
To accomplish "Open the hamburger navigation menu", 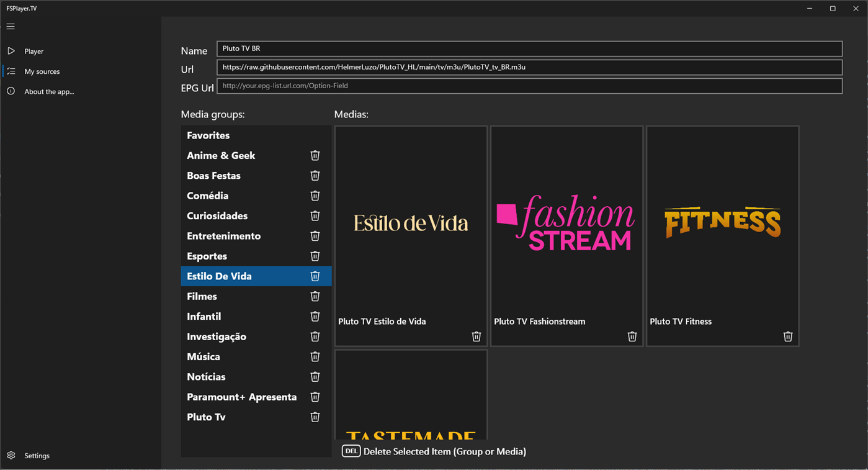I will pyautogui.click(x=10, y=26).
